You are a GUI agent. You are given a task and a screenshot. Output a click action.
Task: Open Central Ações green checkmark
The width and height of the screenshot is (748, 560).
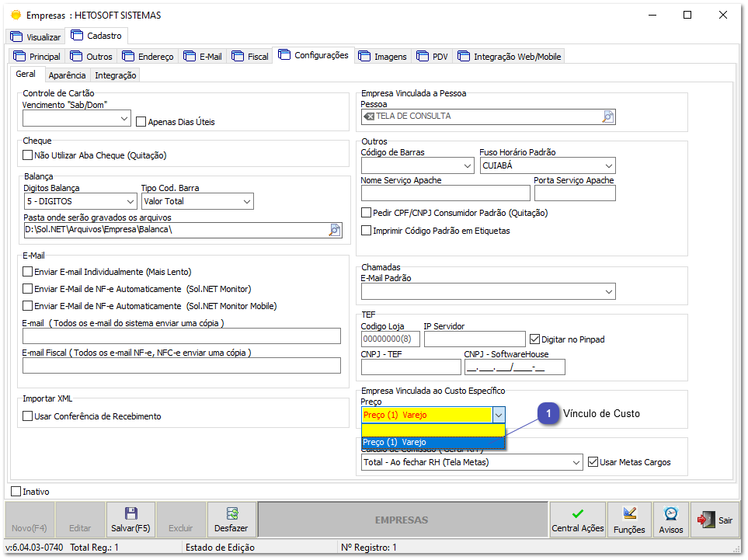(577, 514)
